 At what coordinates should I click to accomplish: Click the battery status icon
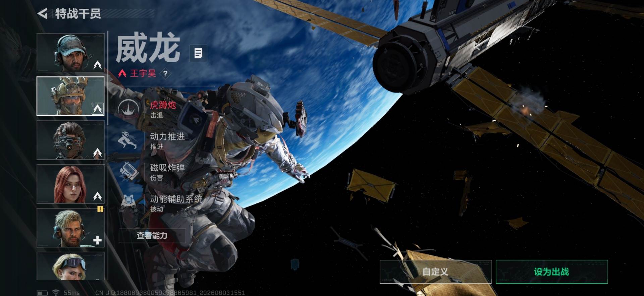click(42, 293)
